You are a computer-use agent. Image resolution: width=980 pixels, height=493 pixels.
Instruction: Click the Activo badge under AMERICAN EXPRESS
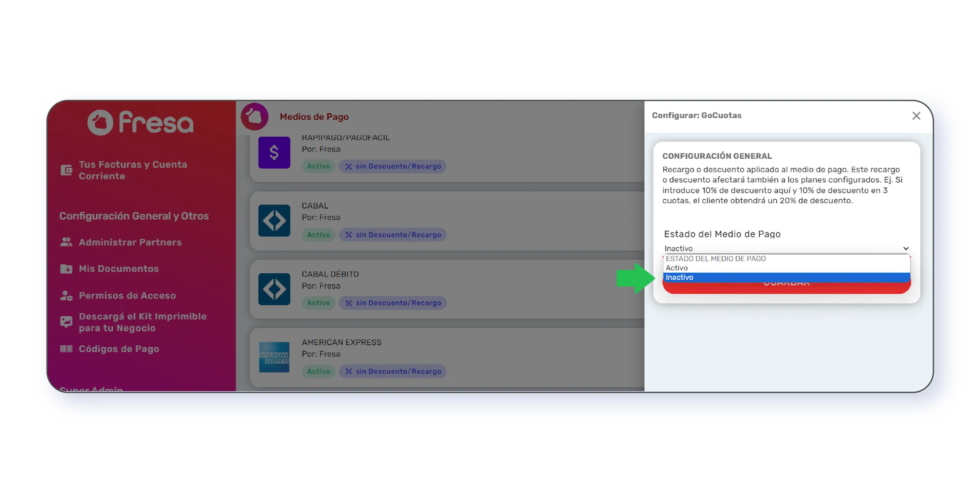319,371
